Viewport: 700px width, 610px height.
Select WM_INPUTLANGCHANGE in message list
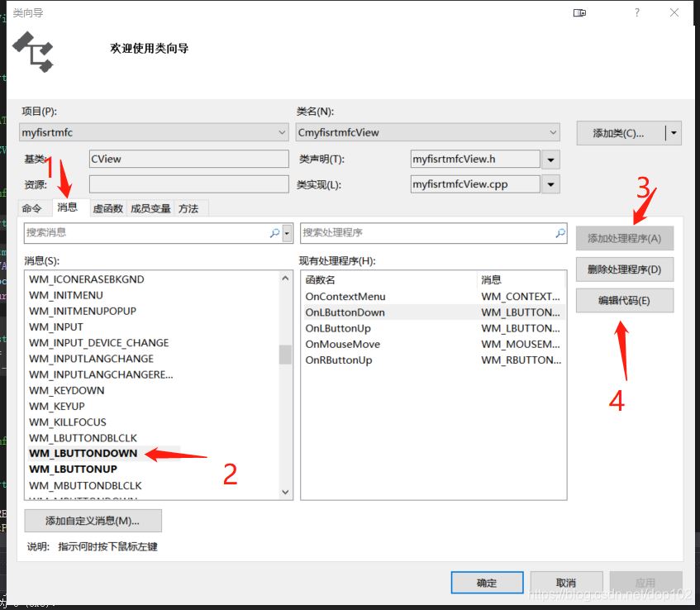coord(92,359)
